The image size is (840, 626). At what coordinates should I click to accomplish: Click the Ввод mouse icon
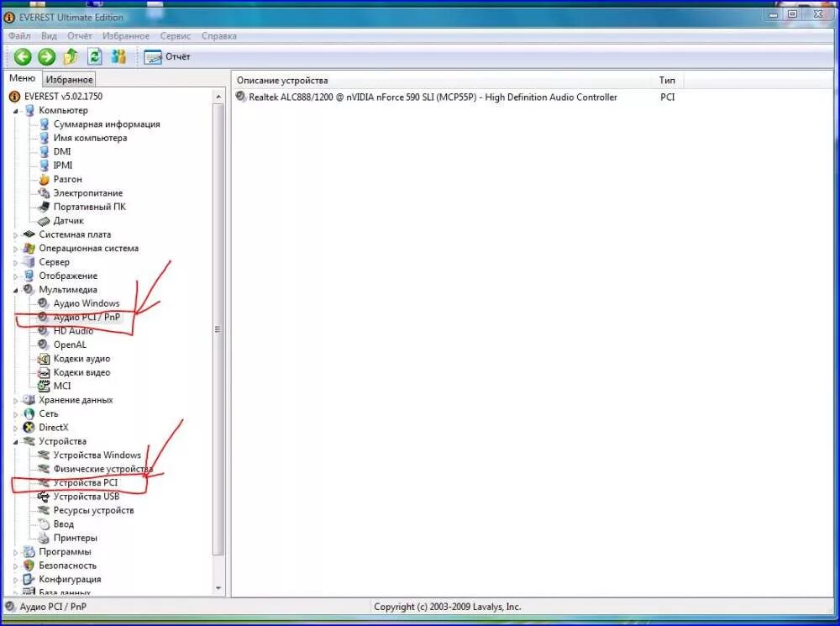[x=44, y=524]
